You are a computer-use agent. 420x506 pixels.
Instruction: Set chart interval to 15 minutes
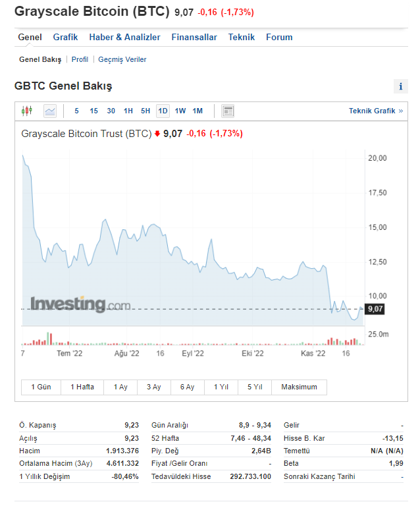[93, 111]
